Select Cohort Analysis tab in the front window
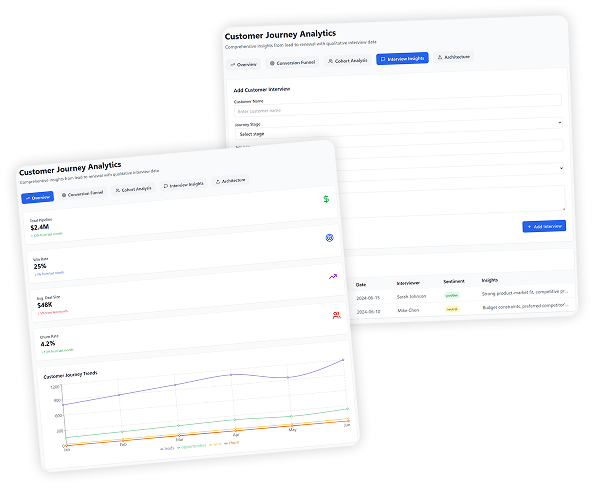This screenshot has height=488, width=594. pos(133,189)
